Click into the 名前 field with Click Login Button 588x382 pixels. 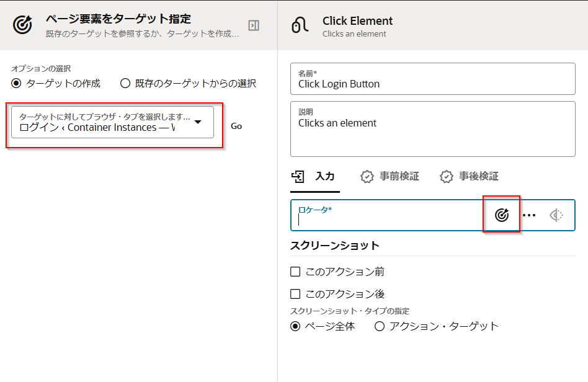coord(433,79)
